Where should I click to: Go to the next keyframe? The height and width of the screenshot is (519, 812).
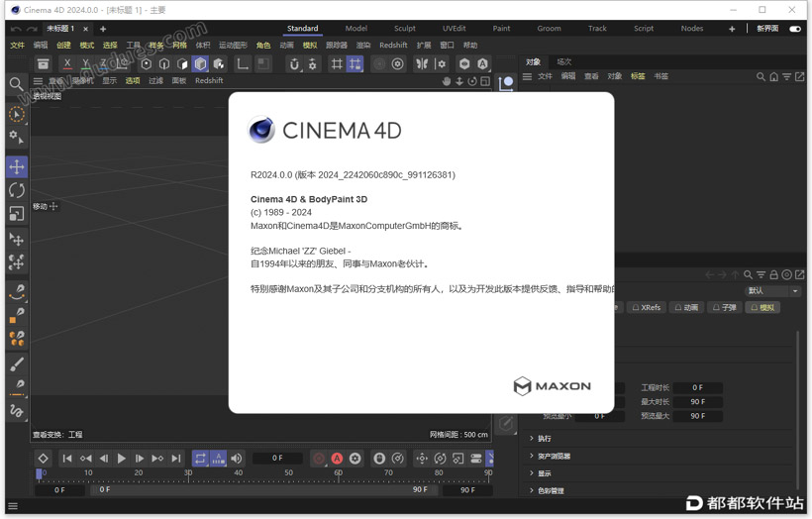tap(157, 459)
